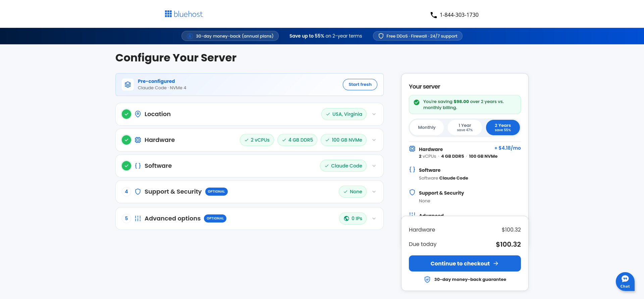Select Monthly billing term
The height and width of the screenshot is (299, 644).
point(427,128)
